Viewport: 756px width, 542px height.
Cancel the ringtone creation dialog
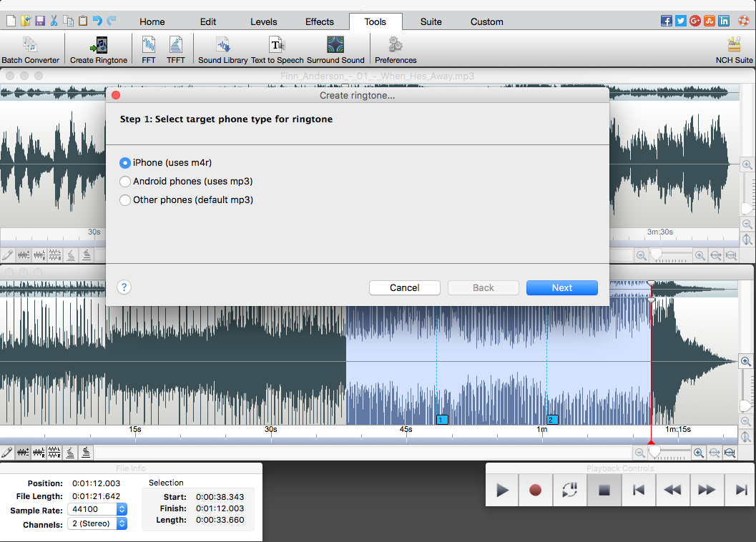[404, 287]
